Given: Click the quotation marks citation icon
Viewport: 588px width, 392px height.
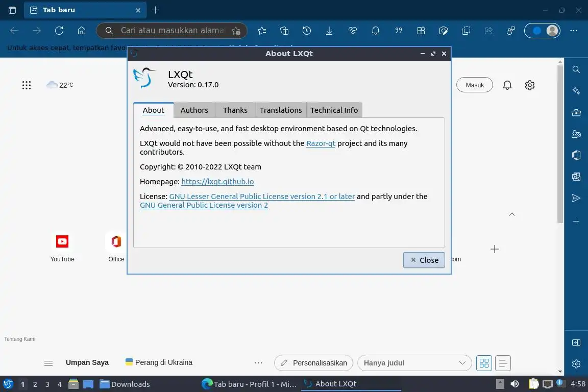Looking at the screenshot, I should (398, 31).
